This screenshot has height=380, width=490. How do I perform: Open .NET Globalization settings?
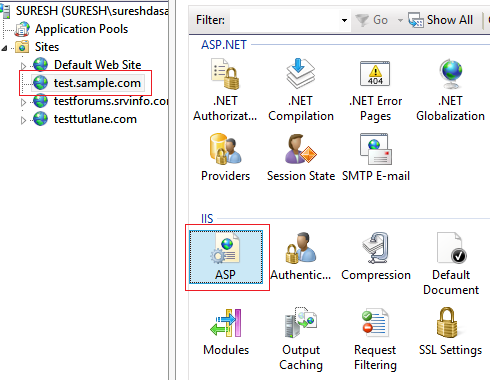pos(450,90)
